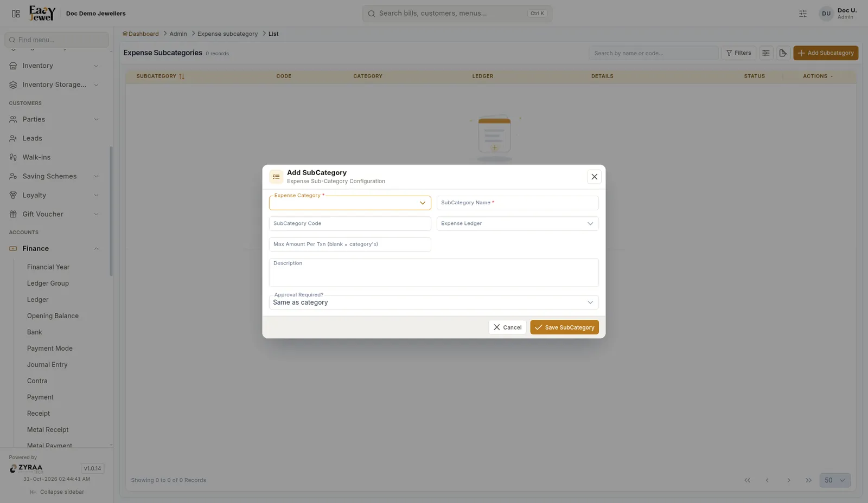Click the Add Subcategory button
The image size is (868, 503).
(x=826, y=53)
